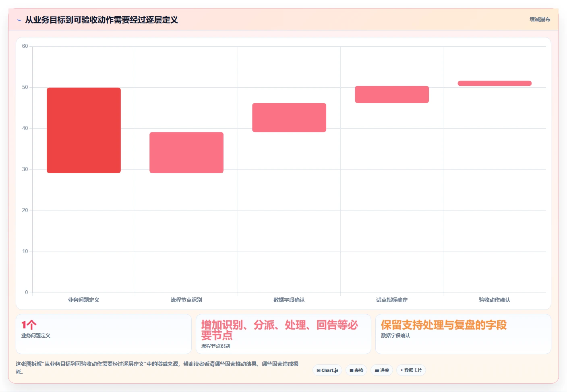Open the 1个 业务问题定义 card
567x392 pixels.
click(103, 334)
